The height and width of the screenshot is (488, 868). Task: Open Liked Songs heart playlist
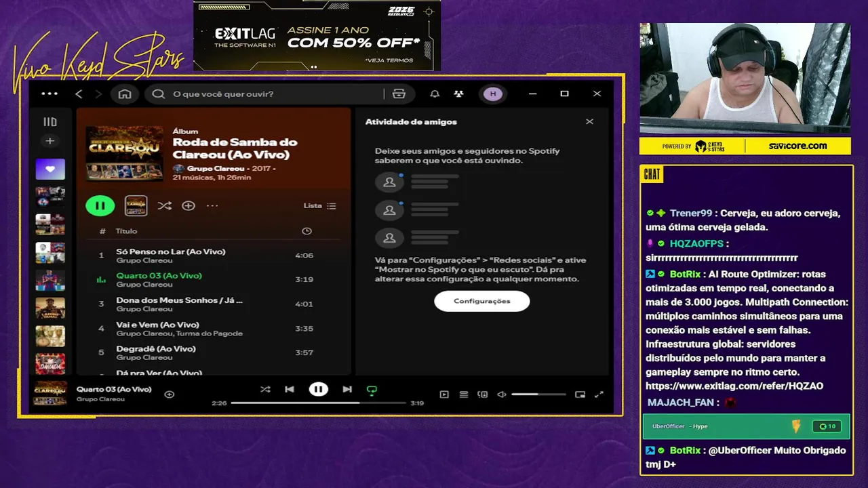click(50, 169)
